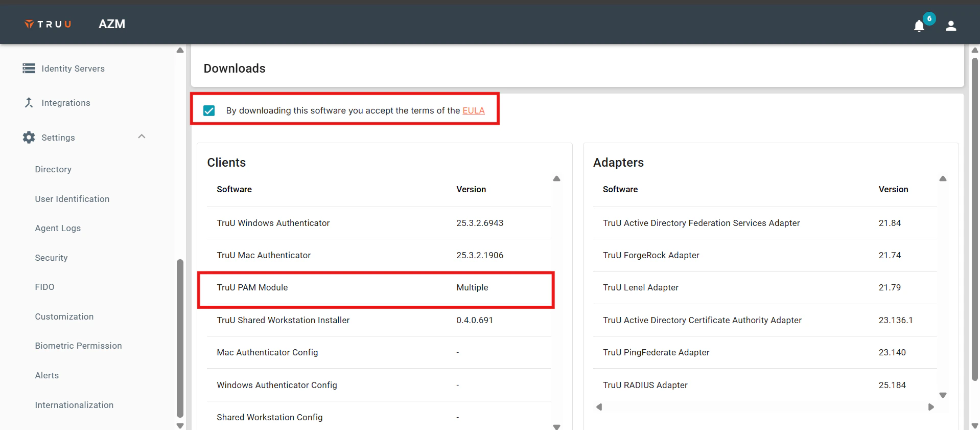Screen dimensions: 980x430
Task: Click Adapters list scroll down arrow
Action: (x=943, y=395)
